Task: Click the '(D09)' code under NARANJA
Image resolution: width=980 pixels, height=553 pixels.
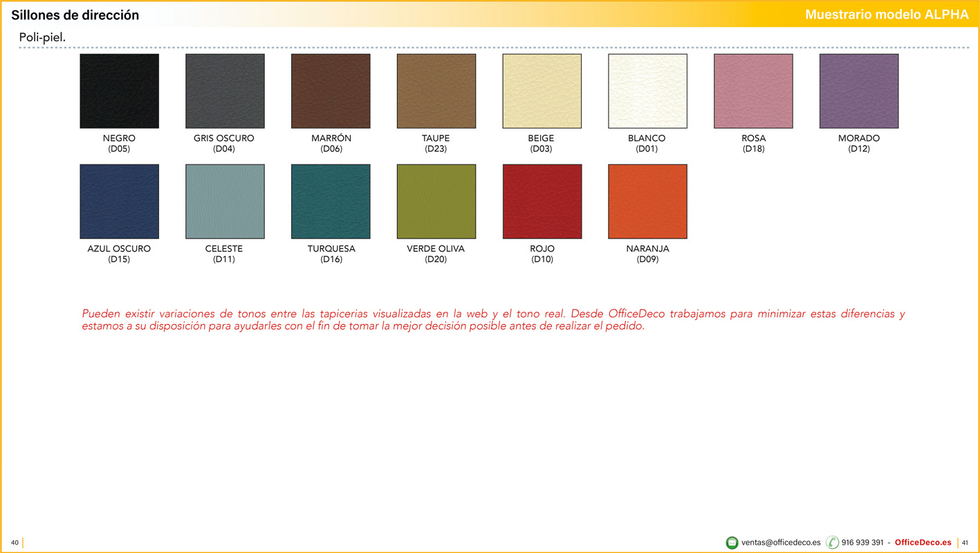Action: point(647,259)
